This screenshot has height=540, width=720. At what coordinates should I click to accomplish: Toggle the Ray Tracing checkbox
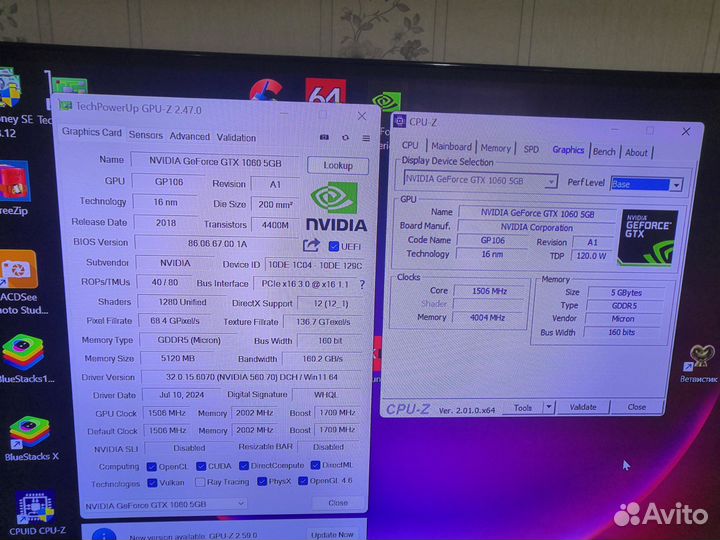coord(197,483)
